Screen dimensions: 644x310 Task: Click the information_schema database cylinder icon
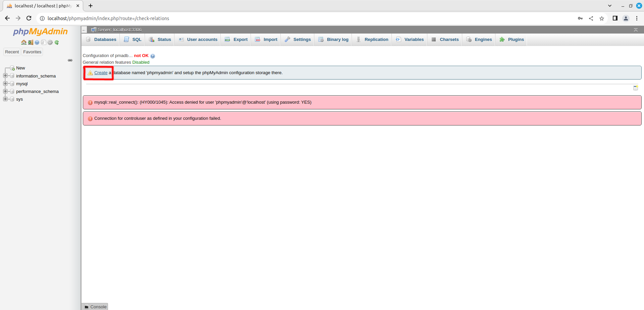[12, 76]
